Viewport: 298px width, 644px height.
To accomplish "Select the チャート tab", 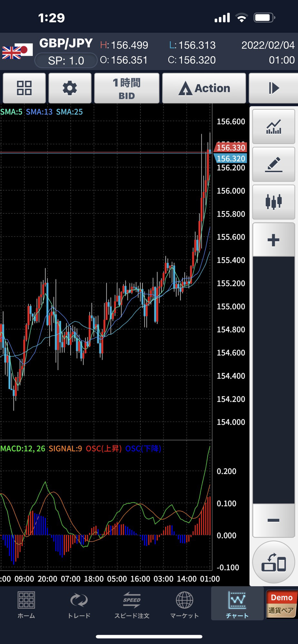I will [237, 605].
